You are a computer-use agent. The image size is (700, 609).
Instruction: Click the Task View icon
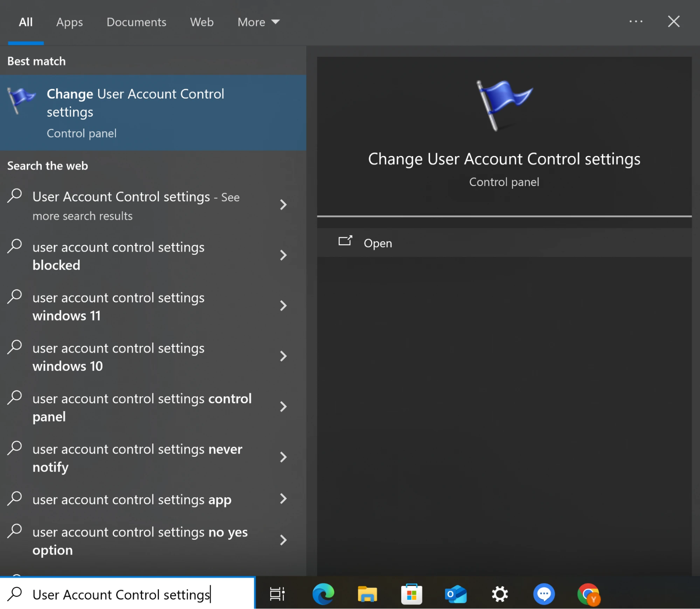(x=277, y=595)
